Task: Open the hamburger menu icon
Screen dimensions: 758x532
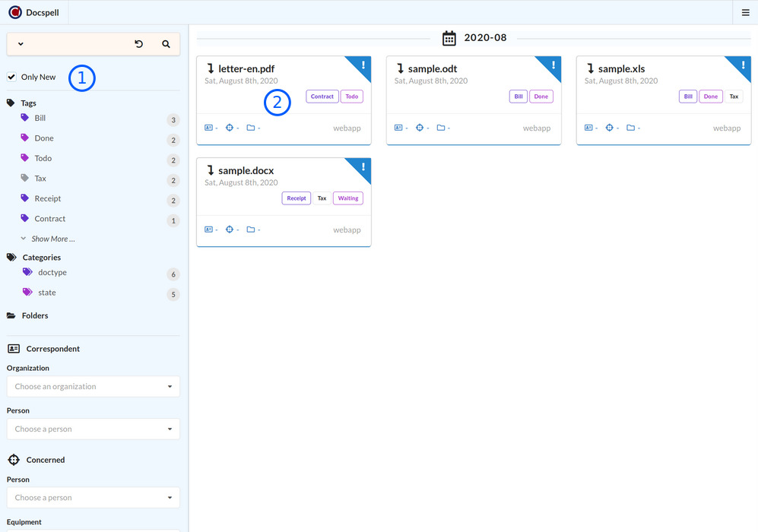Action: click(745, 12)
